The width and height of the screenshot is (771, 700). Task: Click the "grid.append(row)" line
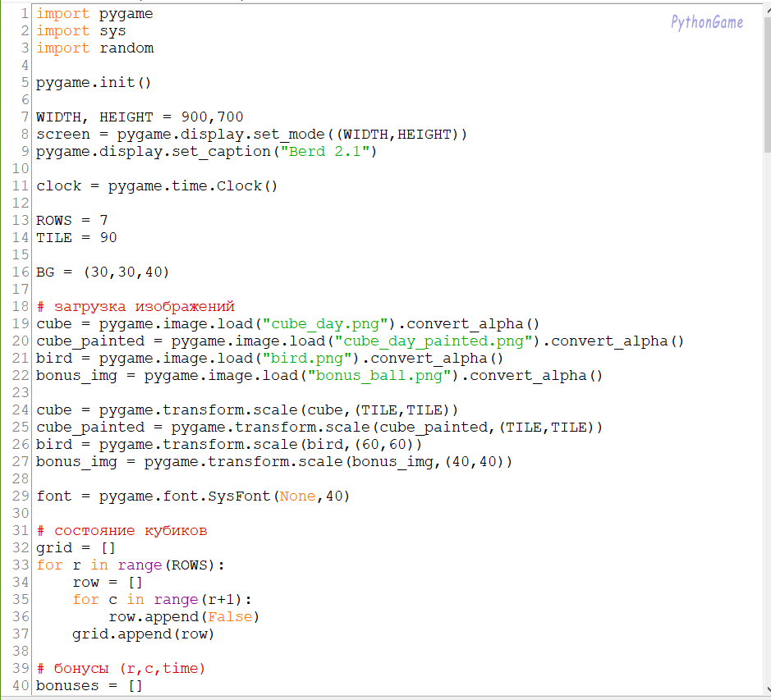(x=144, y=634)
